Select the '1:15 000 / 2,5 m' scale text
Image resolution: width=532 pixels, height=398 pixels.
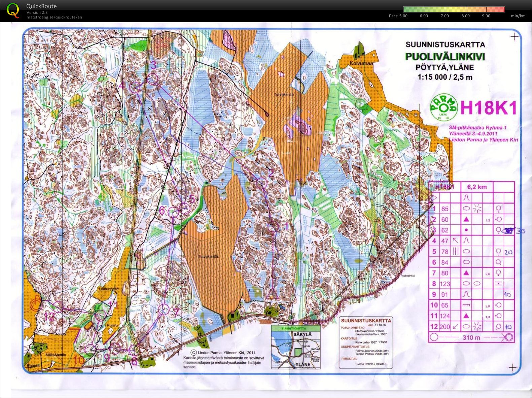click(x=445, y=77)
